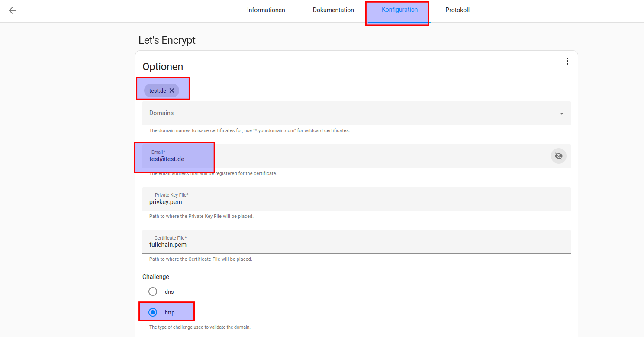Select the dns challenge radio button
The width and height of the screenshot is (644, 337).
[153, 292]
